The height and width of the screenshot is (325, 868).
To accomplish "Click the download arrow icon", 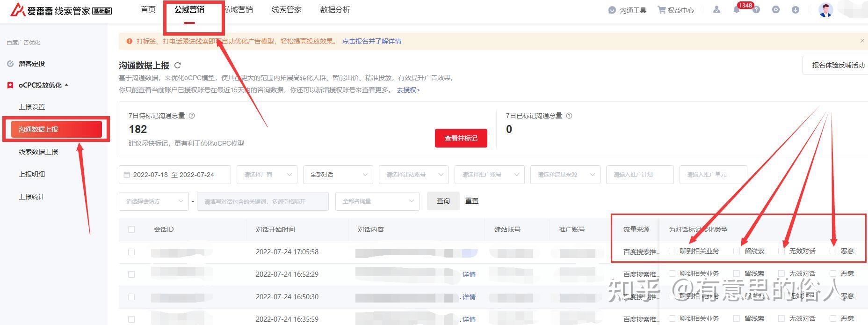I will pyautogui.click(x=796, y=10).
